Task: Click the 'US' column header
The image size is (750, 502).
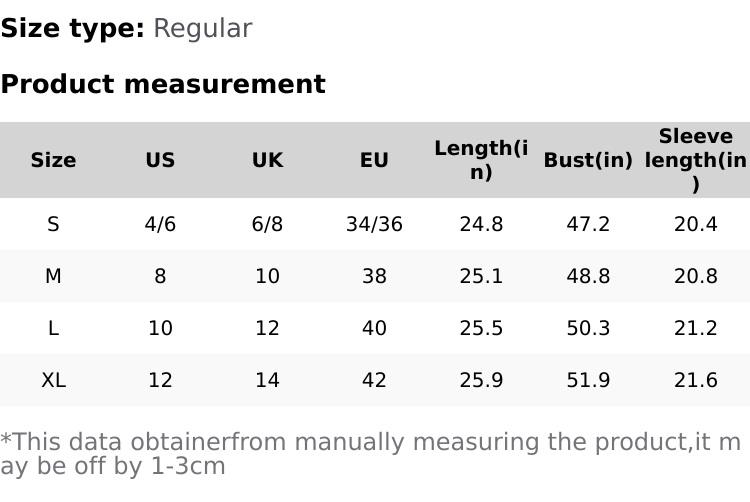Action: pyautogui.click(x=160, y=160)
